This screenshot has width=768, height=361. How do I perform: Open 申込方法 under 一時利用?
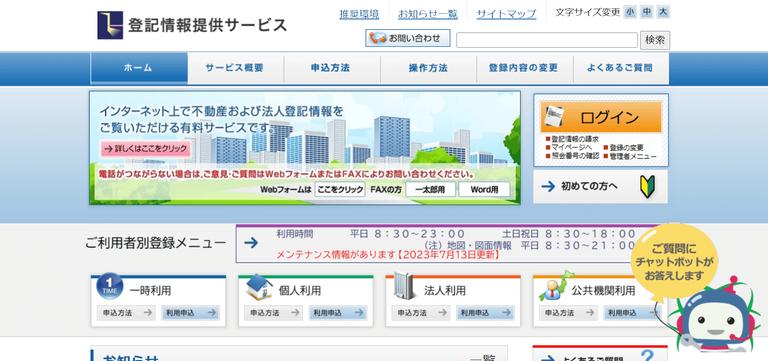click(126, 313)
